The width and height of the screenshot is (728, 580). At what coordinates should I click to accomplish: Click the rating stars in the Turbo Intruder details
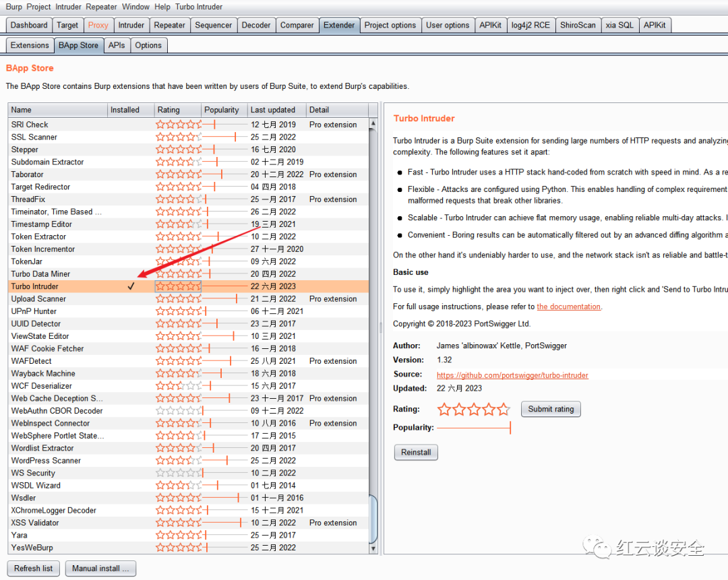click(x=473, y=410)
